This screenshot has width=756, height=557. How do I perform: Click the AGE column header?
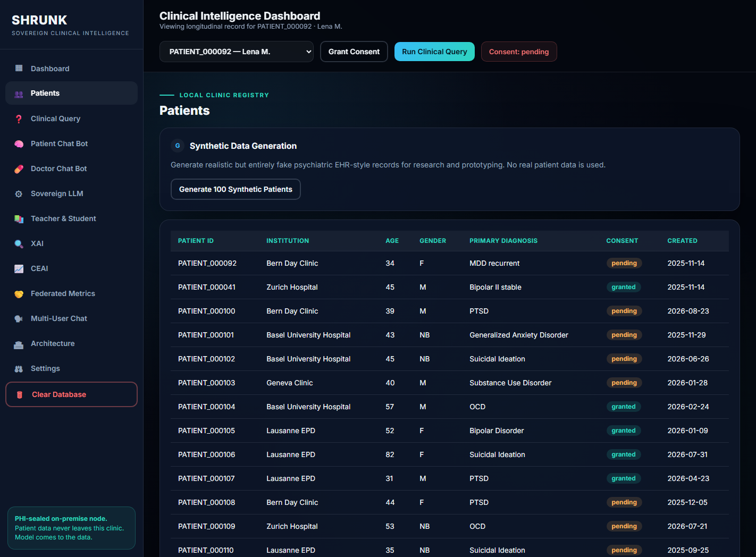click(x=392, y=241)
